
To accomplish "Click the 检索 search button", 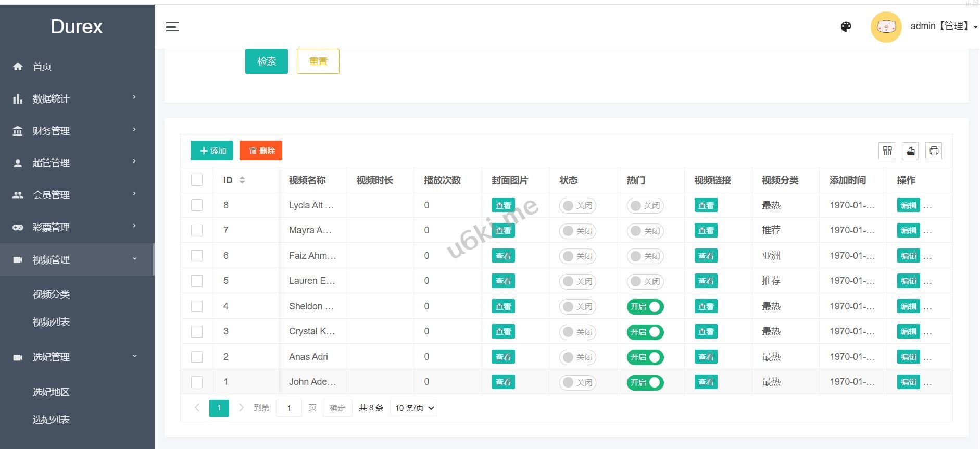I will 266,61.
